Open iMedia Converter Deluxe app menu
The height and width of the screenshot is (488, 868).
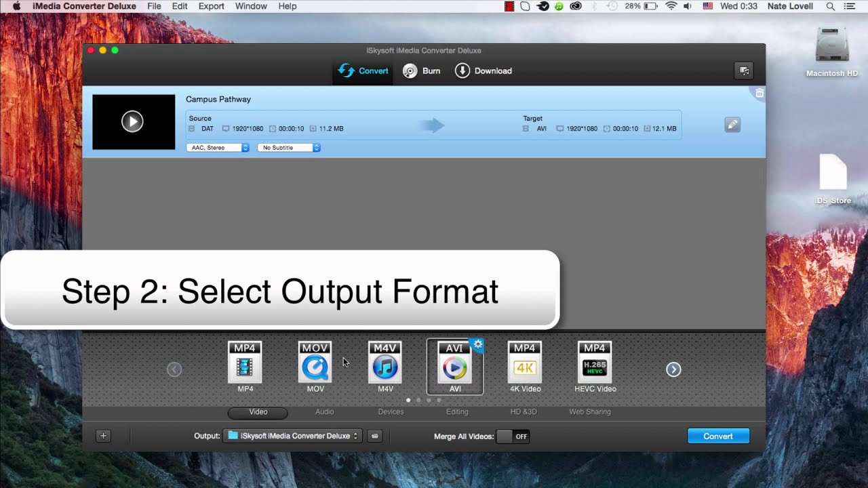pos(84,6)
